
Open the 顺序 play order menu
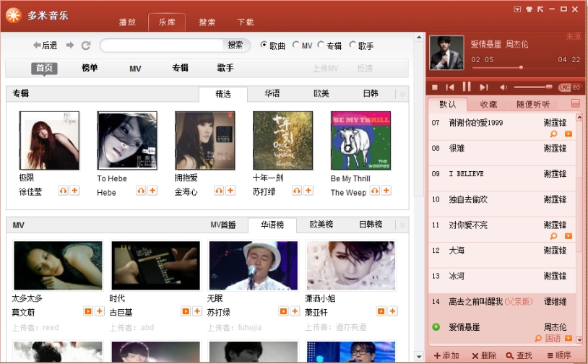559,355
